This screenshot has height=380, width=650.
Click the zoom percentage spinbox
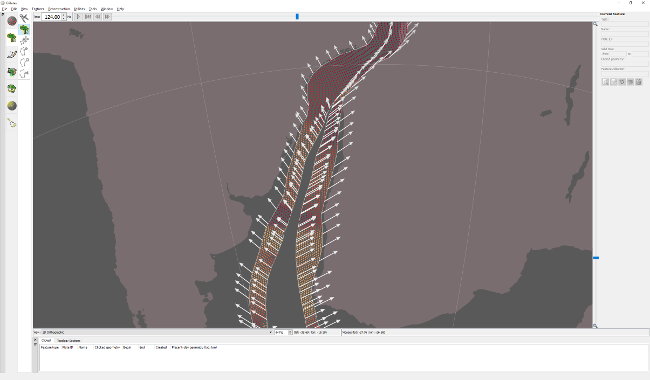(284, 332)
